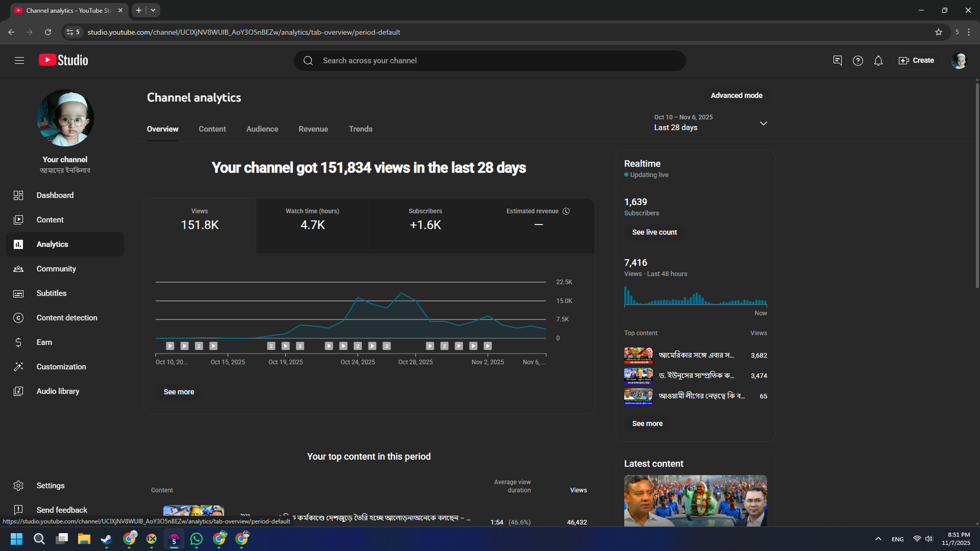The width and height of the screenshot is (980, 551).
Task: Click See live count button
Action: [x=654, y=233]
